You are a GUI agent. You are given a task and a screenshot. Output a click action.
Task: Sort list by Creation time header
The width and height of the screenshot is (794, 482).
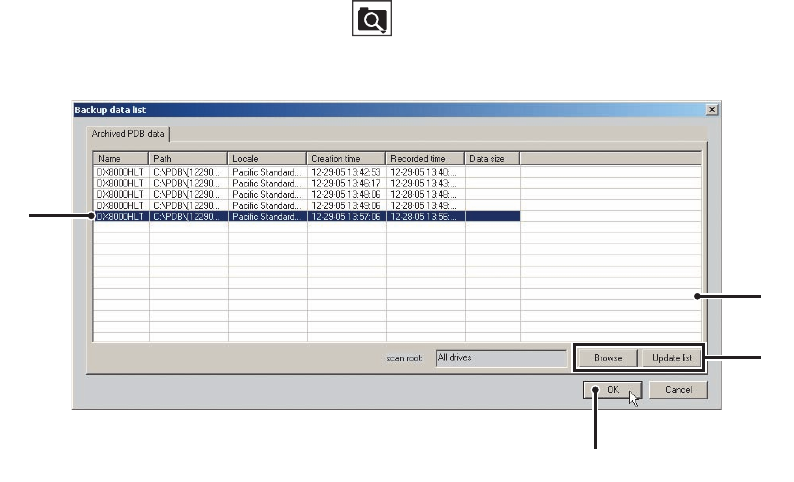point(346,158)
